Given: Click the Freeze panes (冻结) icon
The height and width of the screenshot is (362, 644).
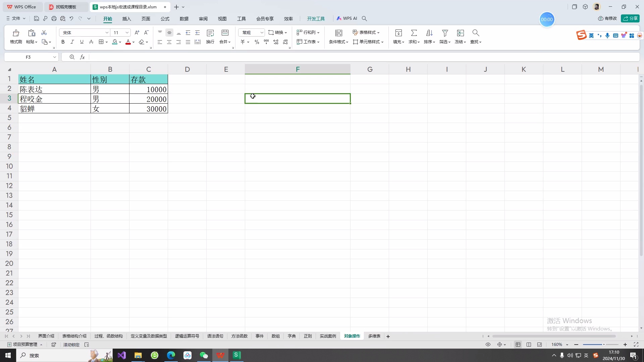Looking at the screenshot, I should 460,33.
